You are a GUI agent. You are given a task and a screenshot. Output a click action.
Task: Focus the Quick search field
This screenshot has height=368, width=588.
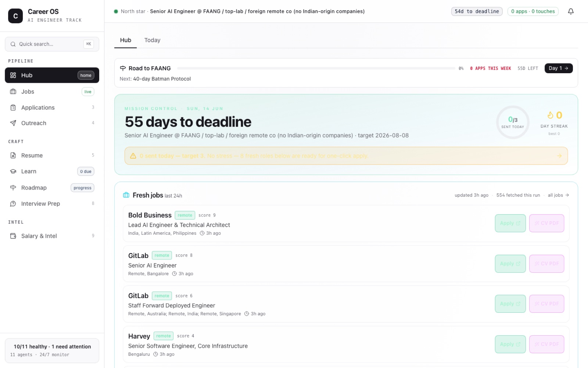(x=52, y=44)
